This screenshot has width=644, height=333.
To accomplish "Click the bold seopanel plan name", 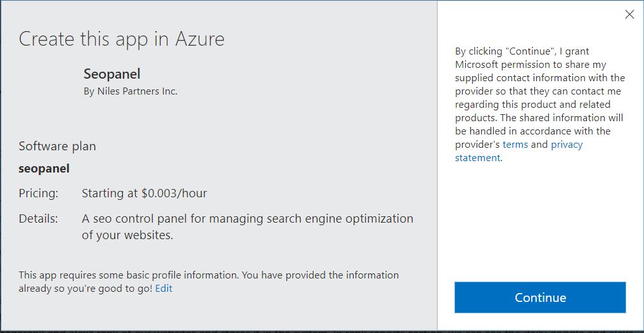I will [x=44, y=169].
